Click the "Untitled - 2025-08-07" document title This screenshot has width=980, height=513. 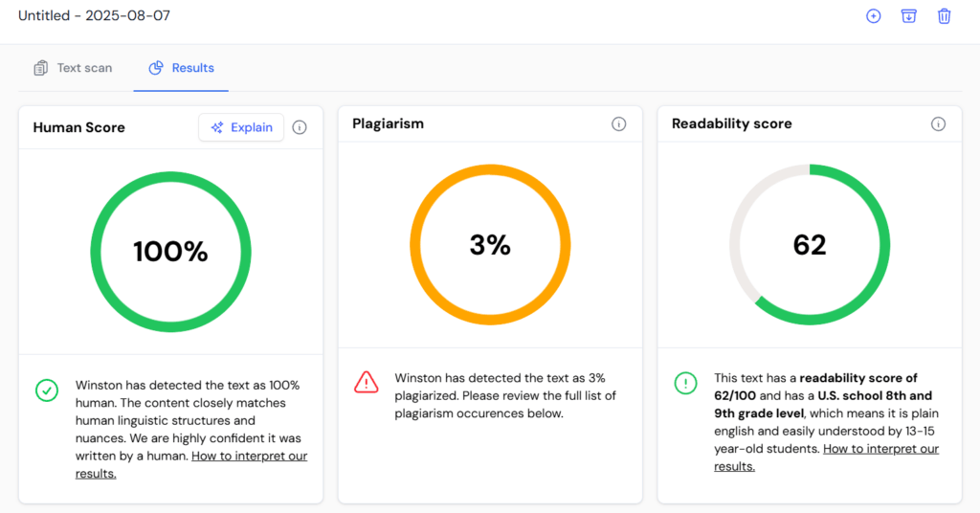tap(94, 16)
